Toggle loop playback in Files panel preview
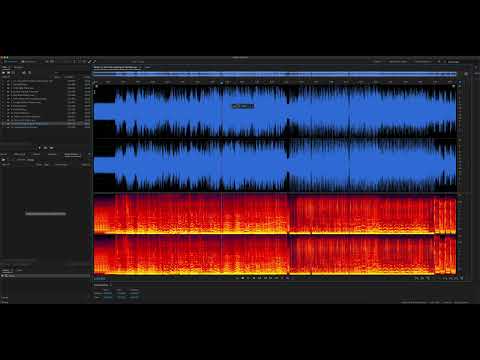 click(x=46, y=148)
